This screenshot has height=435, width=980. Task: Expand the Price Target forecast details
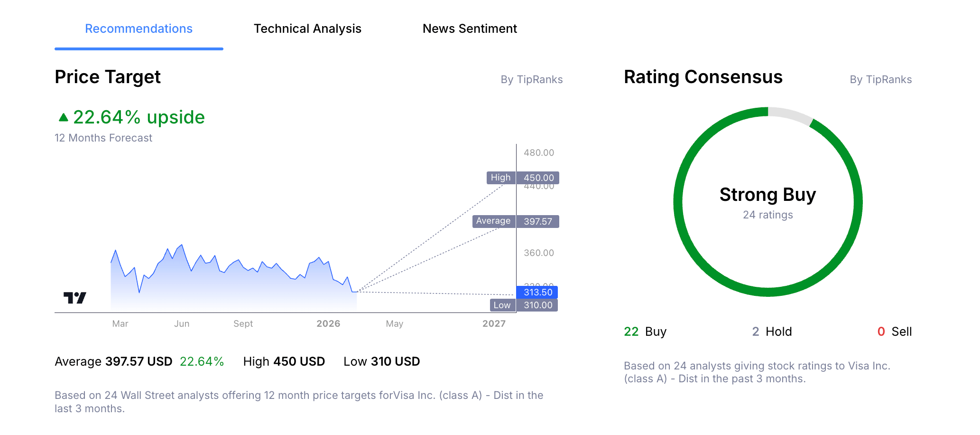(107, 76)
